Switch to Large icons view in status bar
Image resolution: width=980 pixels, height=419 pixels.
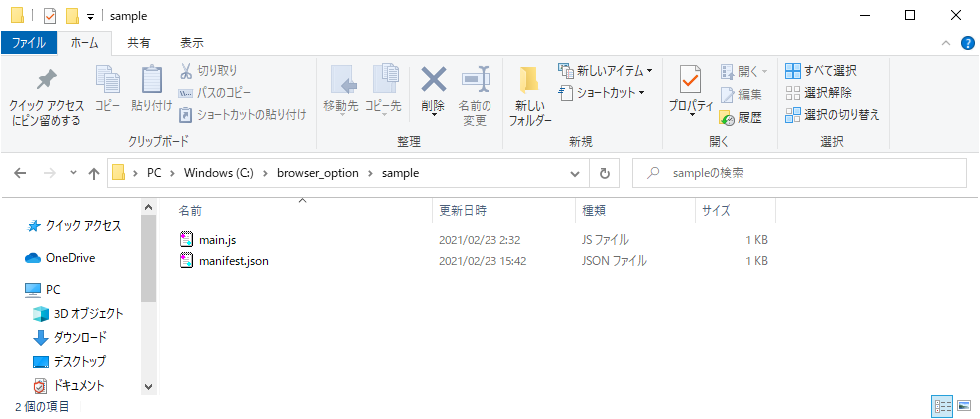[963, 406]
